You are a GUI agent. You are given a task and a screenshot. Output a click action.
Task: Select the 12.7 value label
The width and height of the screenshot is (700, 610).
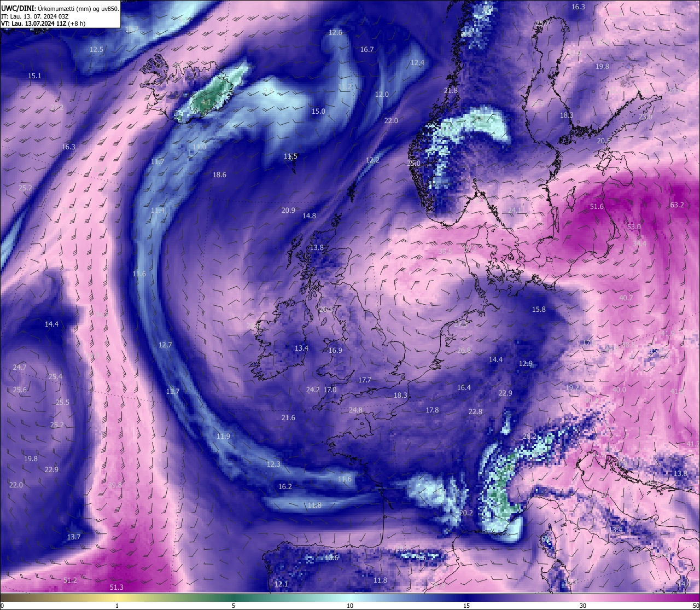pos(165,345)
